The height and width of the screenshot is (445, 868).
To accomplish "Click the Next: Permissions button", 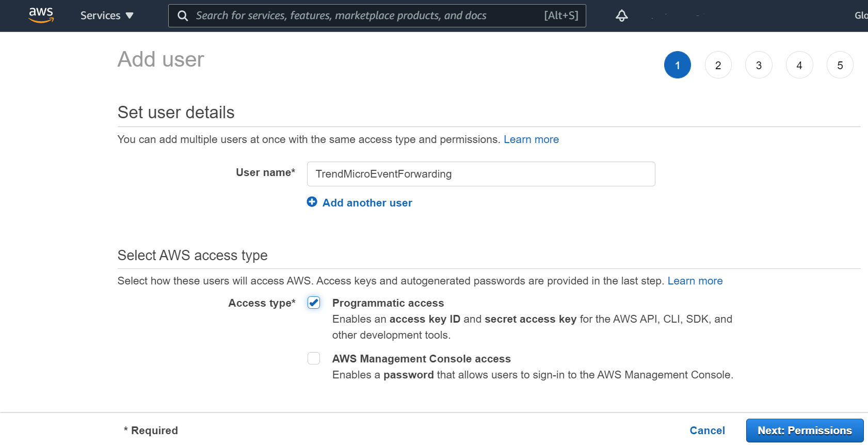I will (805, 431).
